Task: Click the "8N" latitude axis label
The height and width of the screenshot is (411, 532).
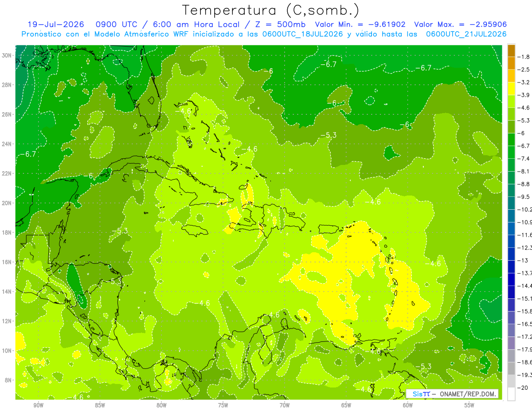Action: (x=8, y=380)
